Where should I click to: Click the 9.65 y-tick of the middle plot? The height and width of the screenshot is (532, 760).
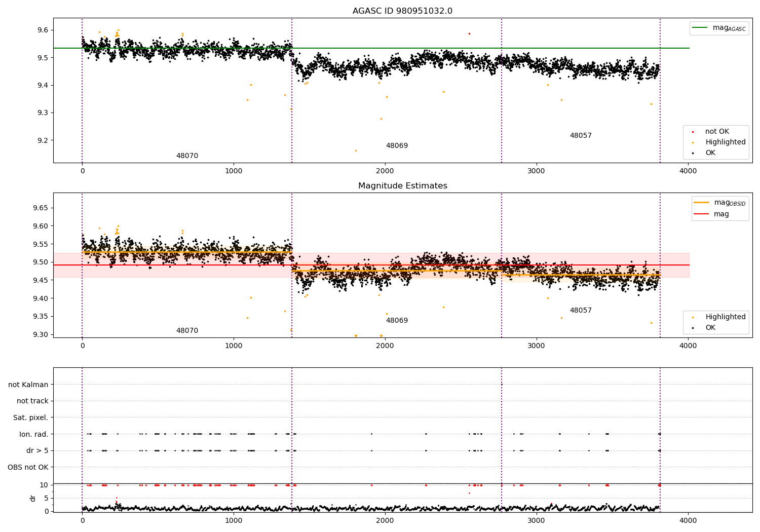(x=41, y=208)
